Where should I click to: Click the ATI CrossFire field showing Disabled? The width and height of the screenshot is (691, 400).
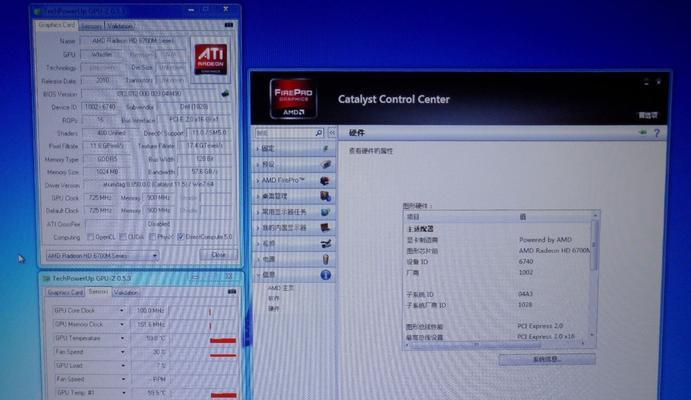pyautogui.click(x=159, y=224)
